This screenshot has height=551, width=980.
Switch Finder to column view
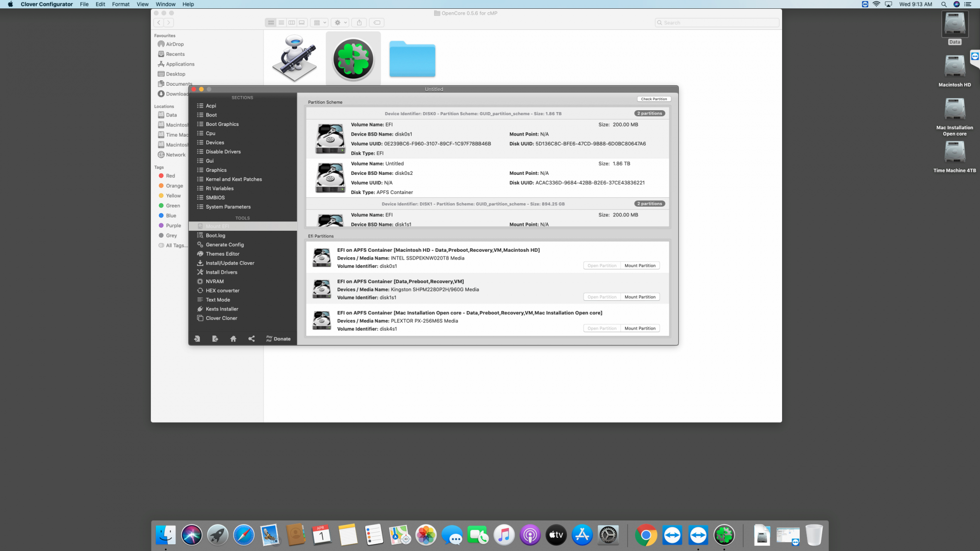pyautogui.click(x=292, y=23)
